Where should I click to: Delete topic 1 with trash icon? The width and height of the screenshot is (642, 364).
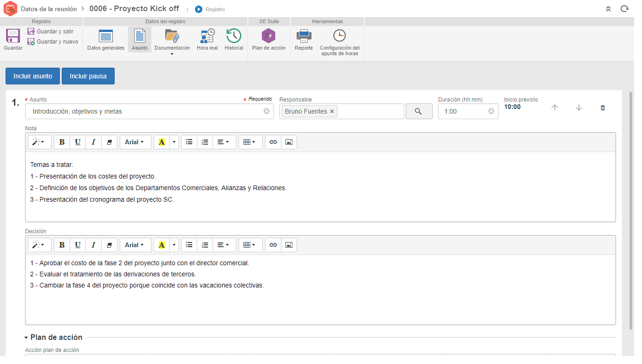[x=603, y=108]
